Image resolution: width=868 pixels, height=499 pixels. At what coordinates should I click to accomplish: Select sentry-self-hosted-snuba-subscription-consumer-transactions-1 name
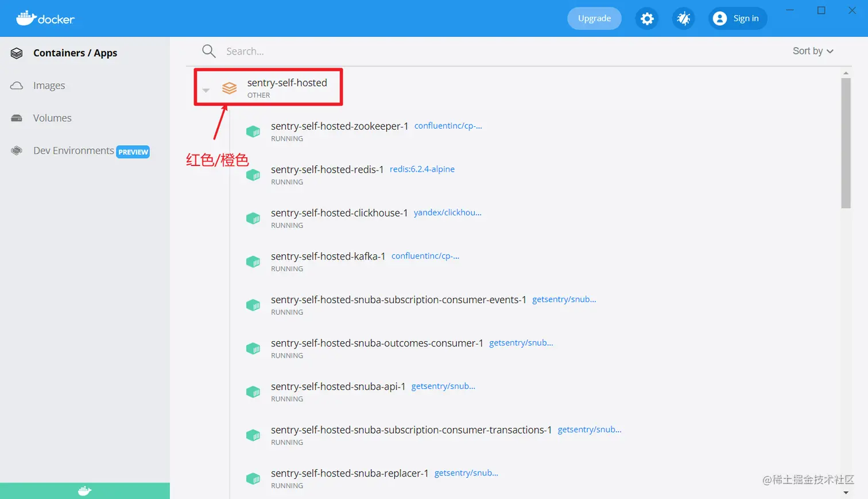tap(411, 430)
